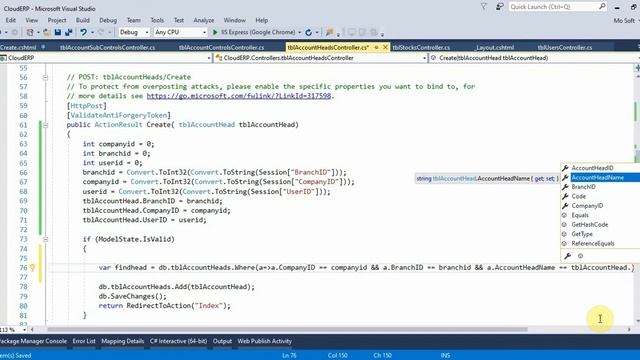Image resolution: width=640 pixels, height=360 pixels.
Task: Click the Save icon in toolbar
Action: 58,32
